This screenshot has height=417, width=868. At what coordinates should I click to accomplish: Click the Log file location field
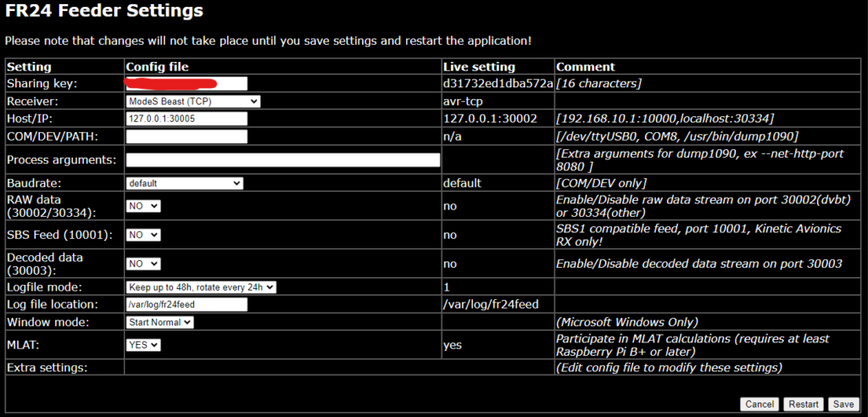tap(186, 304)
